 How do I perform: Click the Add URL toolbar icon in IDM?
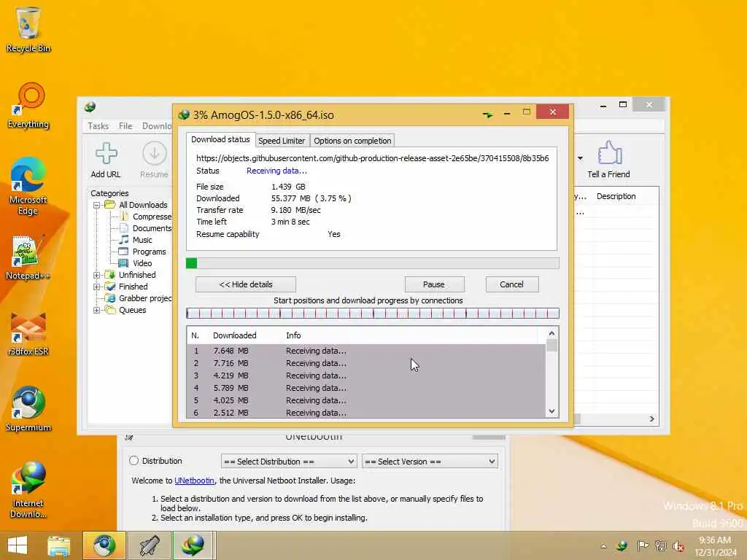(106, 160)
